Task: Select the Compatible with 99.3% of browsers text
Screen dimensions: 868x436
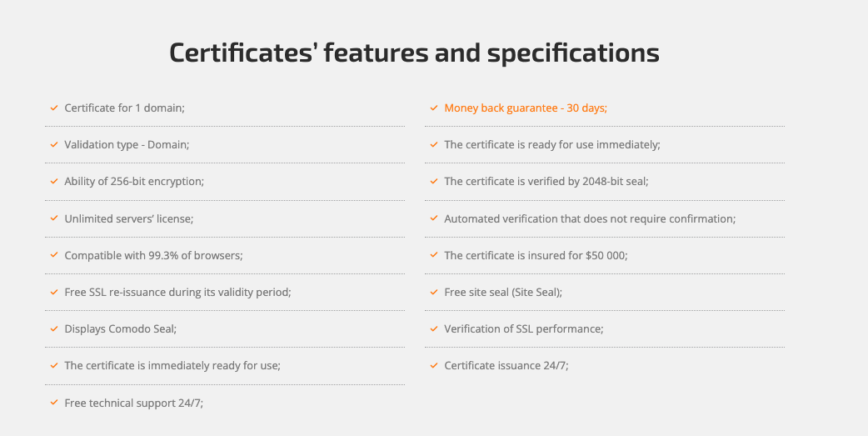Action: click(x=153, y=255)
